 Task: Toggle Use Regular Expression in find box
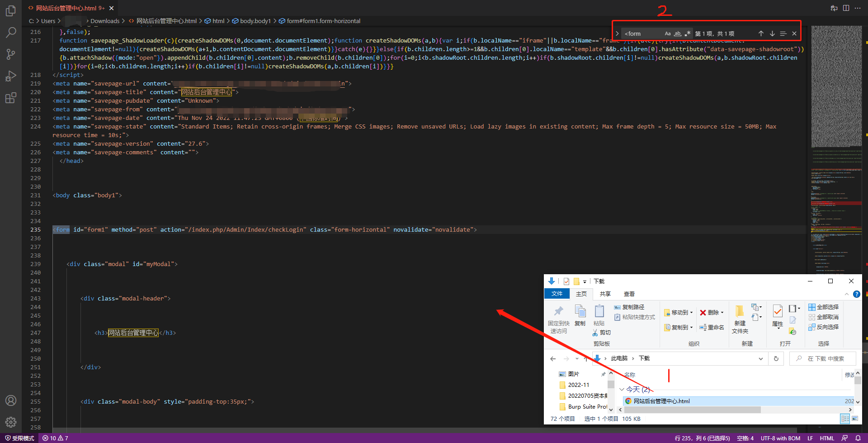click(x=687, y=33)
